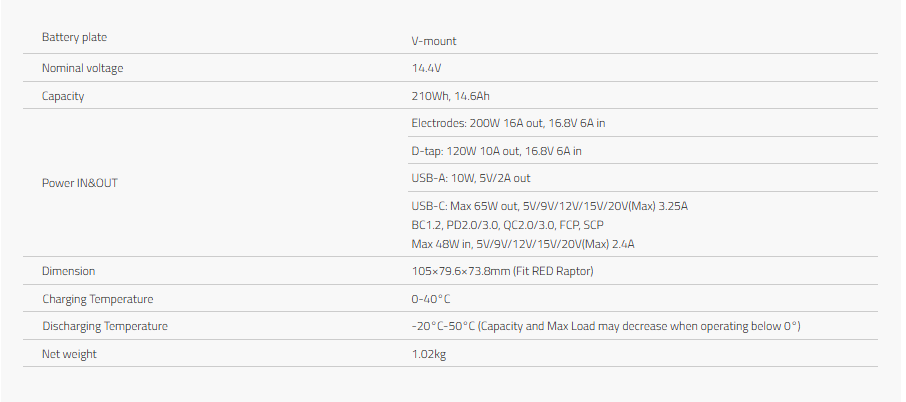Select the 14.4V voltage value
The width and height of the screenshot is (906, 402).
pyautogui.click(x=426, y=68)
